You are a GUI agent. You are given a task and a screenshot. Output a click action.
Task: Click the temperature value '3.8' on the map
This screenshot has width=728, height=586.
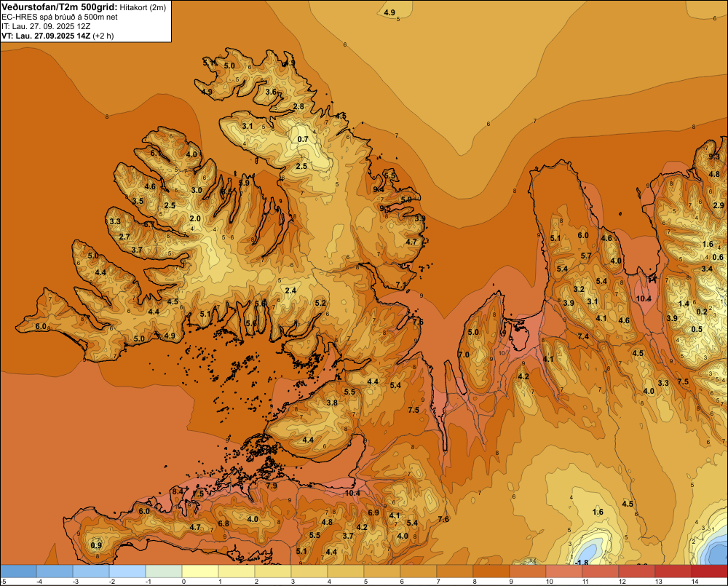(332, 403)
